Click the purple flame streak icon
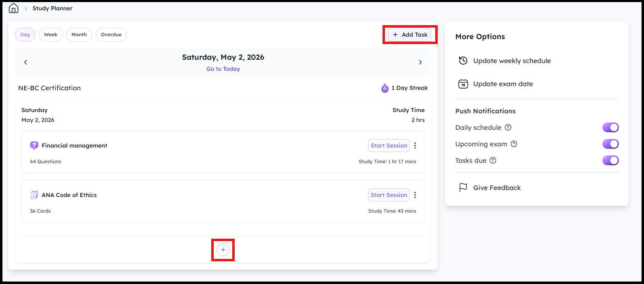The width and height of the screenshot is (644, 284). coord(385,88)
